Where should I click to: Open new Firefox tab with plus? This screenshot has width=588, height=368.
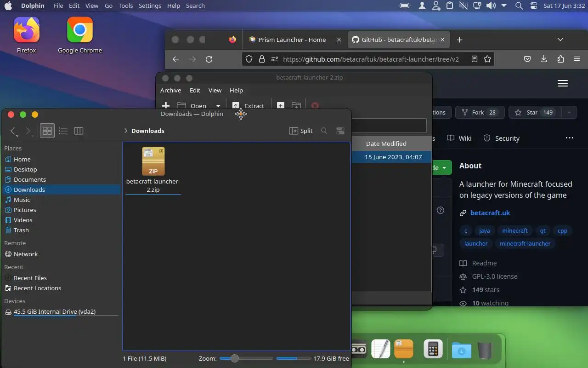pos(459,40)
